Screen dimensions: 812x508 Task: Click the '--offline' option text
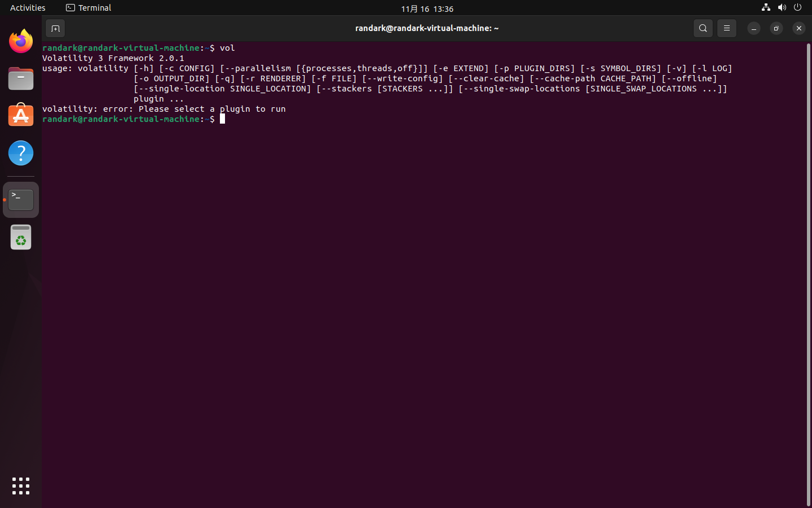coord(689,78)
